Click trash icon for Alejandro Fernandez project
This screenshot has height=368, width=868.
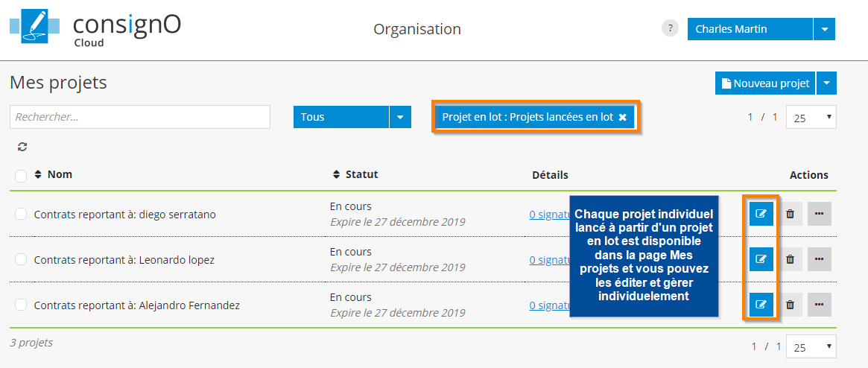[x=790, y=305]
